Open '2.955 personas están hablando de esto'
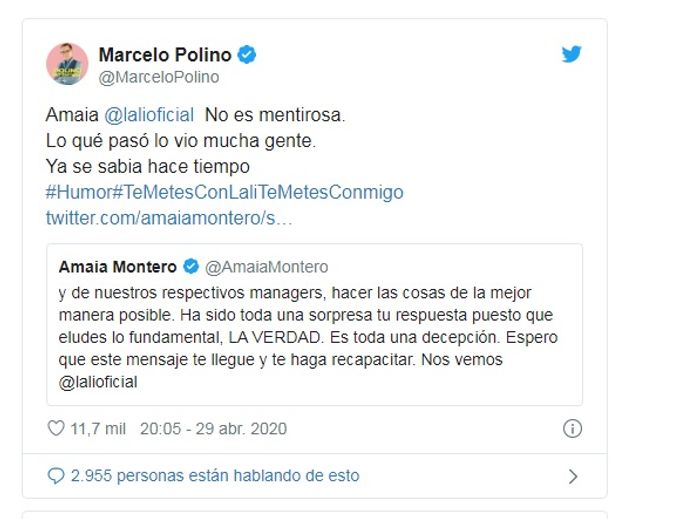Screen dimensions: 700x519 215,476
